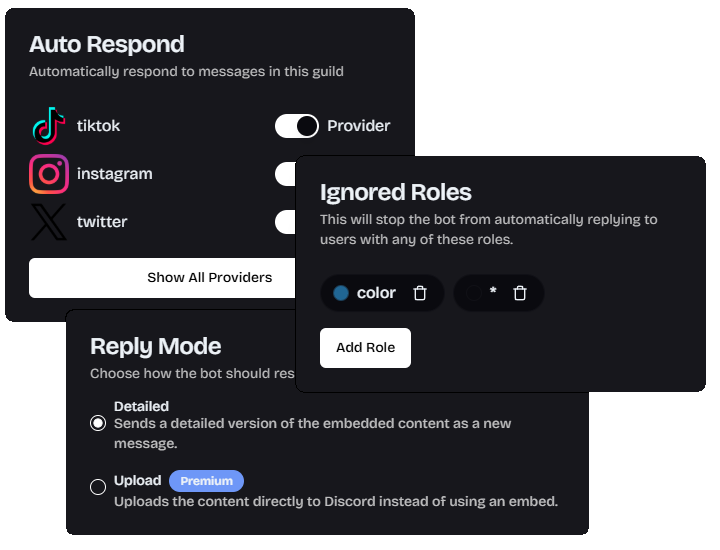720x550 pixels.
Task: Delete the color role with trash icon
Action: point(420,293)
